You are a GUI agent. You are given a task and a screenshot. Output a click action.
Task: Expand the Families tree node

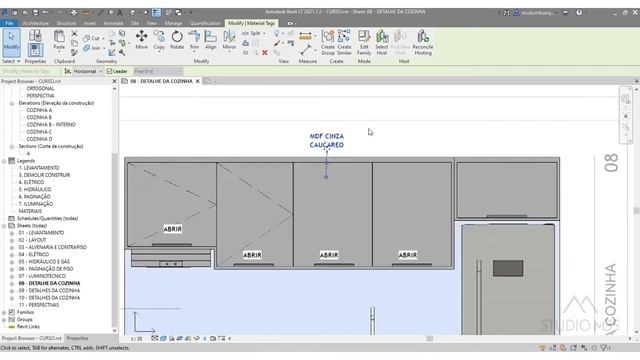(4, 312)
